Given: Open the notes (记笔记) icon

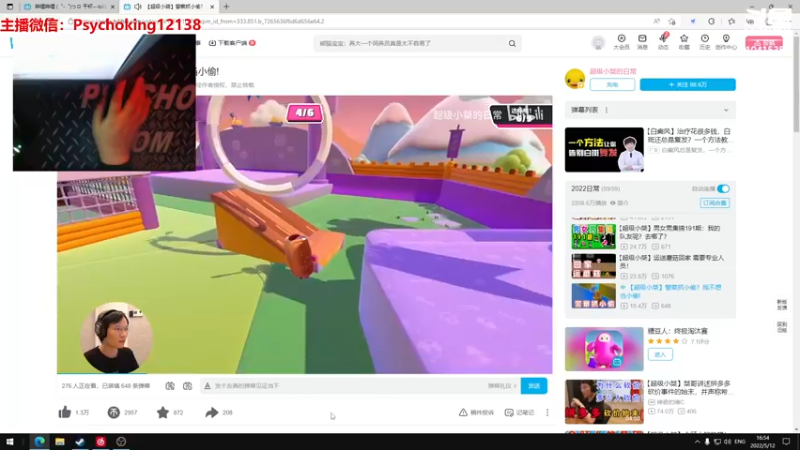Looking at the screenshot, I should click(509, 412).
